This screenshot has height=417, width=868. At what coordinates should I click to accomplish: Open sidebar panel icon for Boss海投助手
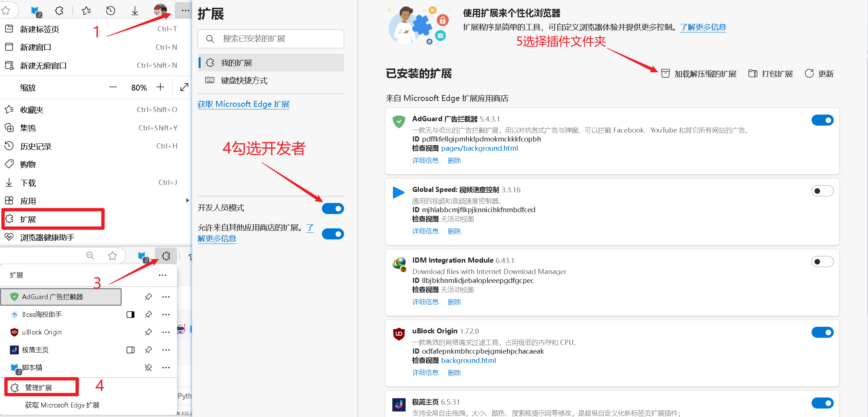coord(131,314)
